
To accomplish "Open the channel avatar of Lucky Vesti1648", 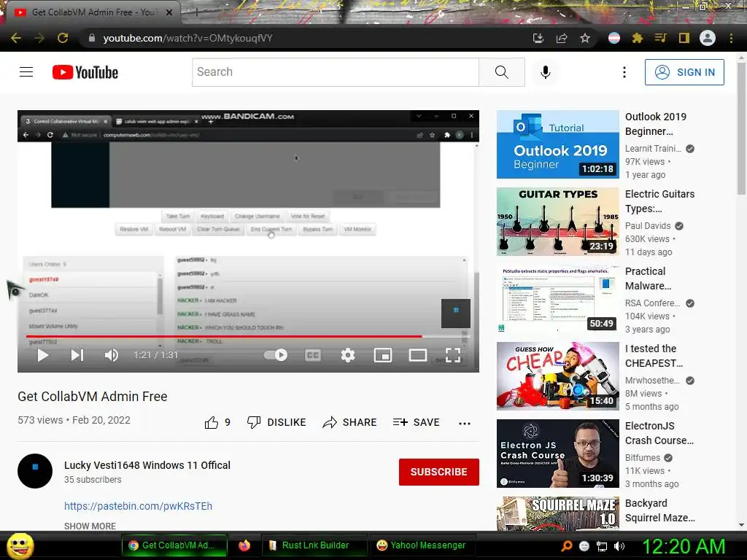I will coord(35,471).
